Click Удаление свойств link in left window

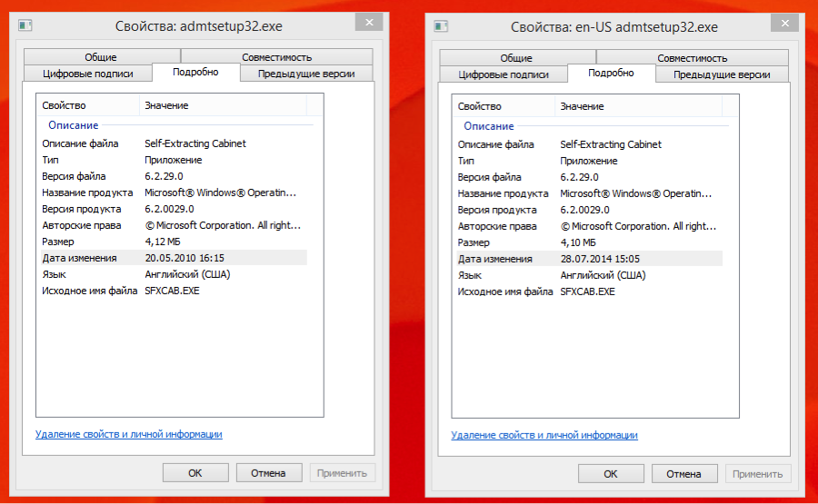128,434
